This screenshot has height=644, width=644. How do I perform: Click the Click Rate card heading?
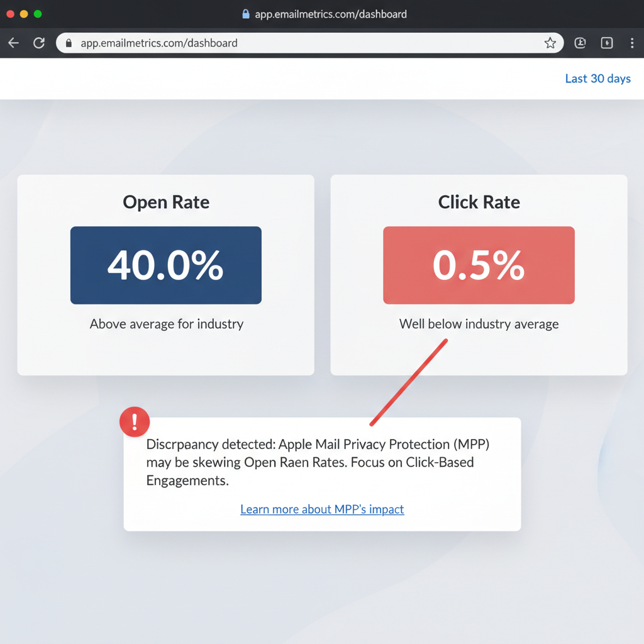(x=479, y=202)
